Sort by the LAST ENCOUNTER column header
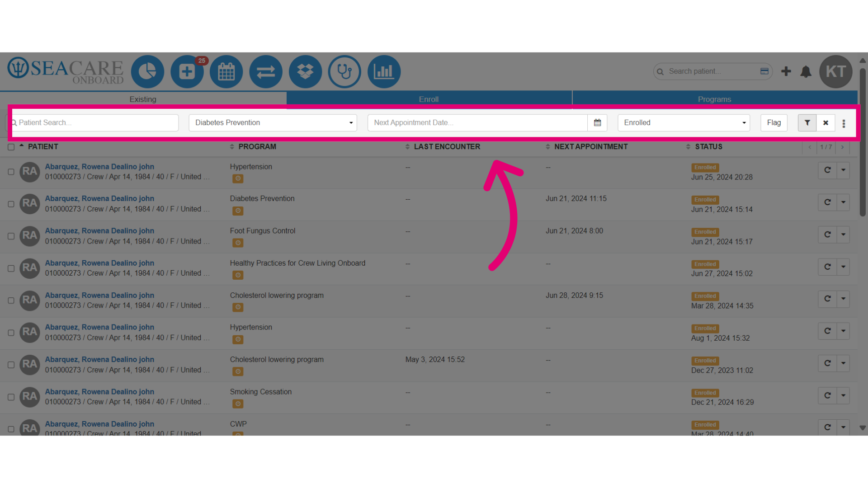 [x=447, y=146]
